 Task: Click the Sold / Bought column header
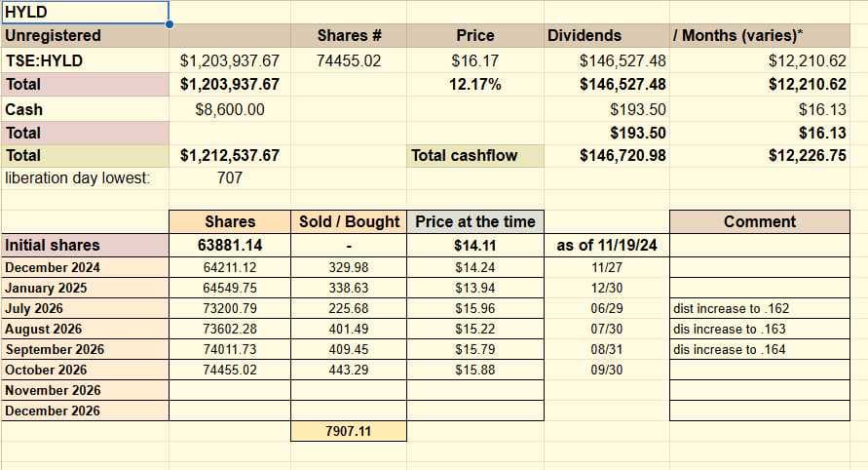[349, 221]
